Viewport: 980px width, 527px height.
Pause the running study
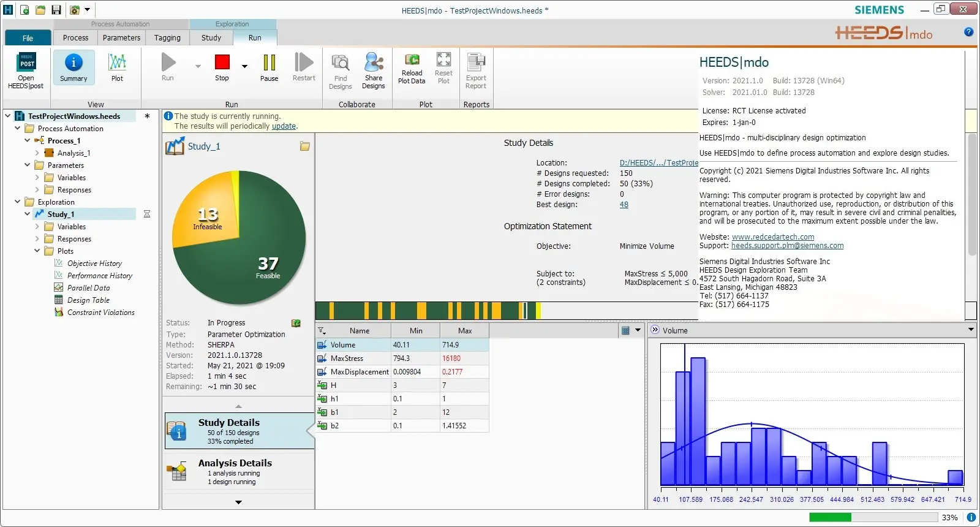click(269, 67)
